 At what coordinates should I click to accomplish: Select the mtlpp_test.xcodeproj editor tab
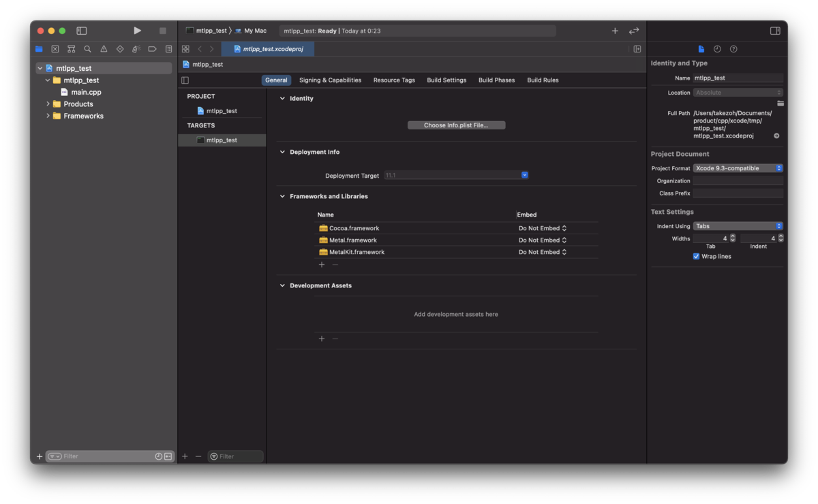[x=268, y=49]
